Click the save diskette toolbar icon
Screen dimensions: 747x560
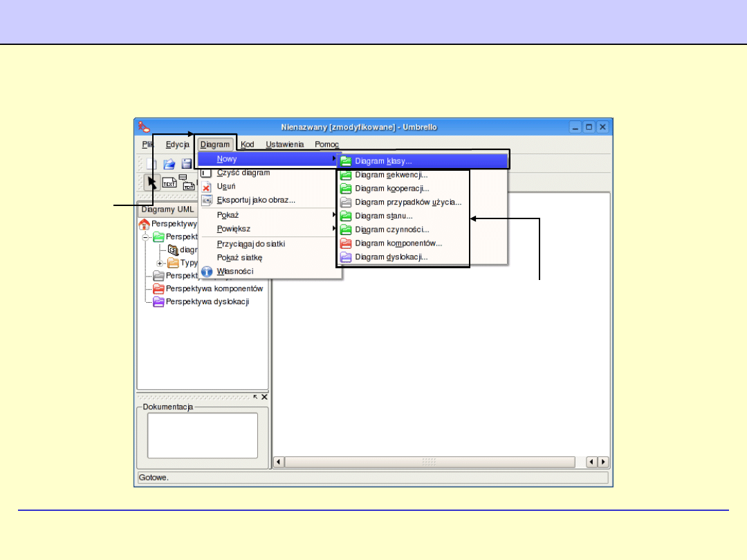point(187,164)
